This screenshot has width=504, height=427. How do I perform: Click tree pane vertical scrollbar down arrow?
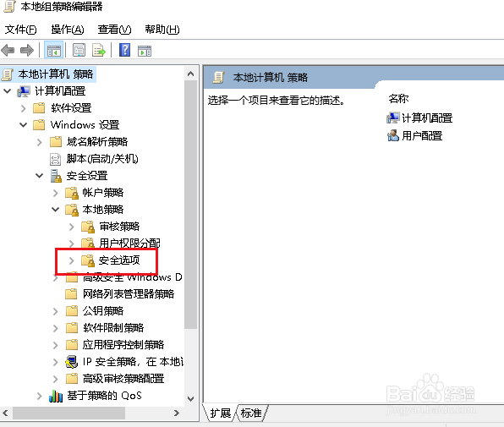pyautogui.click(x=190, y=399)
